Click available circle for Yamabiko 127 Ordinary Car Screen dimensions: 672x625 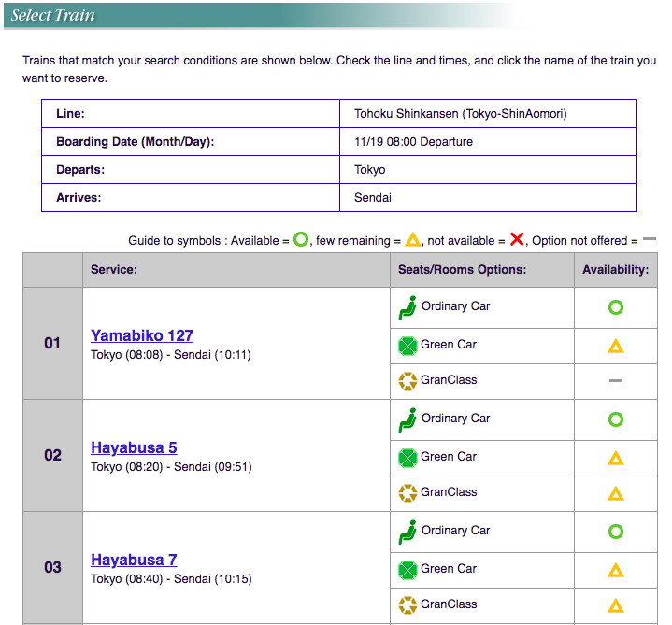click(x=616, y=307)
